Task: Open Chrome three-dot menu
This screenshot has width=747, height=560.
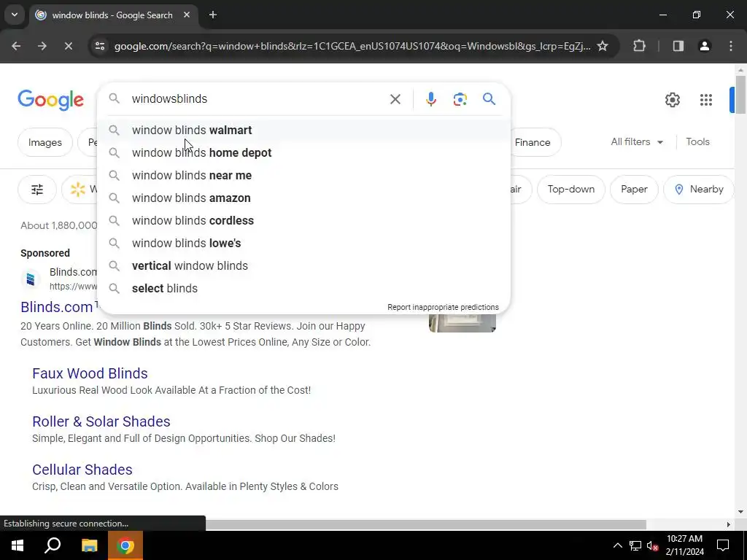Action: coord(731,46)
